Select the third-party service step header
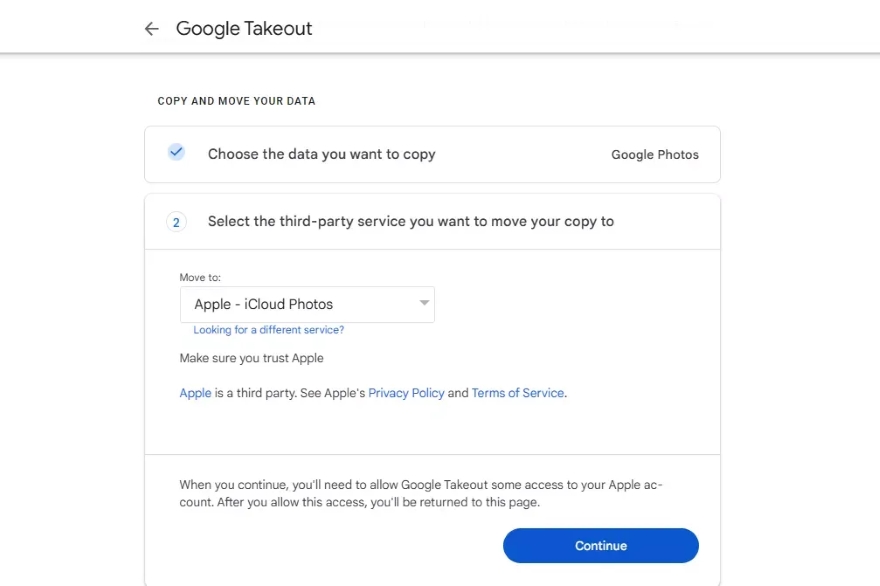 point(411,221)
